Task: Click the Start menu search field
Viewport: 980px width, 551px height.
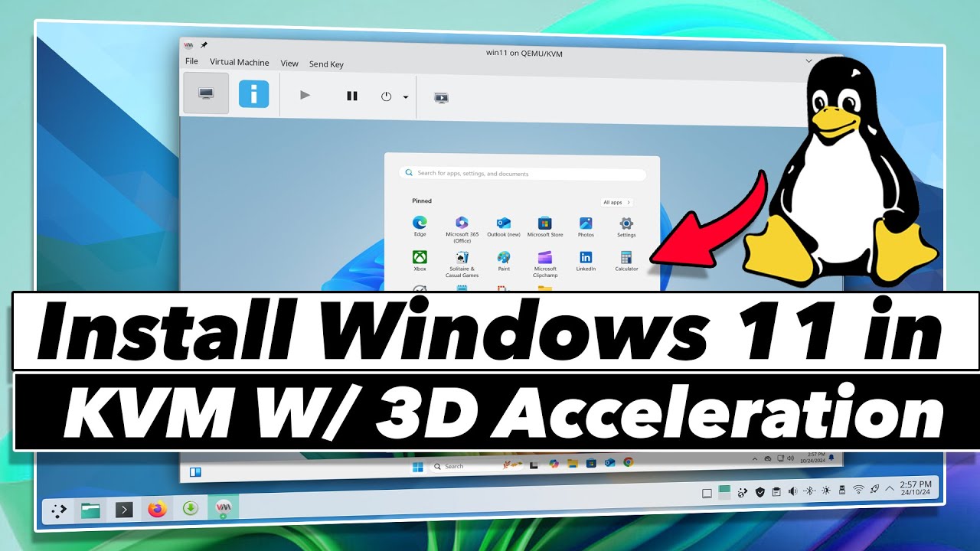Action: click(x=523, y=174)
